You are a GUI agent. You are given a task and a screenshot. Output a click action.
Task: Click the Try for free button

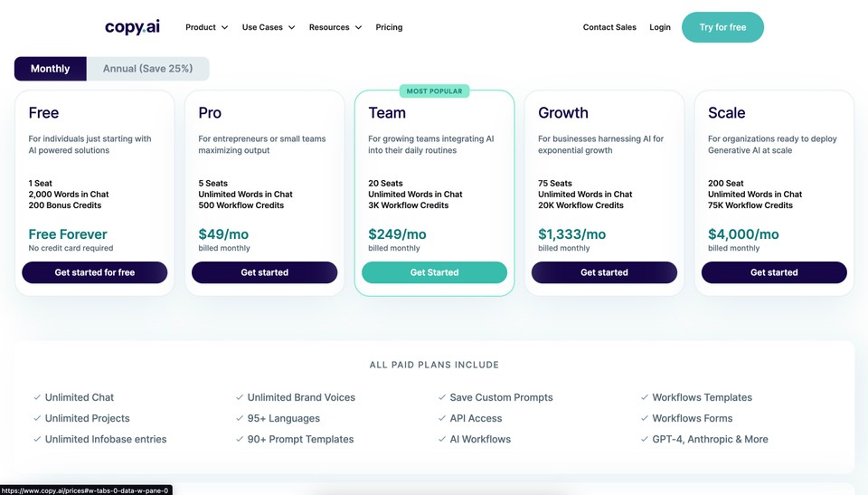click(722, 27)
